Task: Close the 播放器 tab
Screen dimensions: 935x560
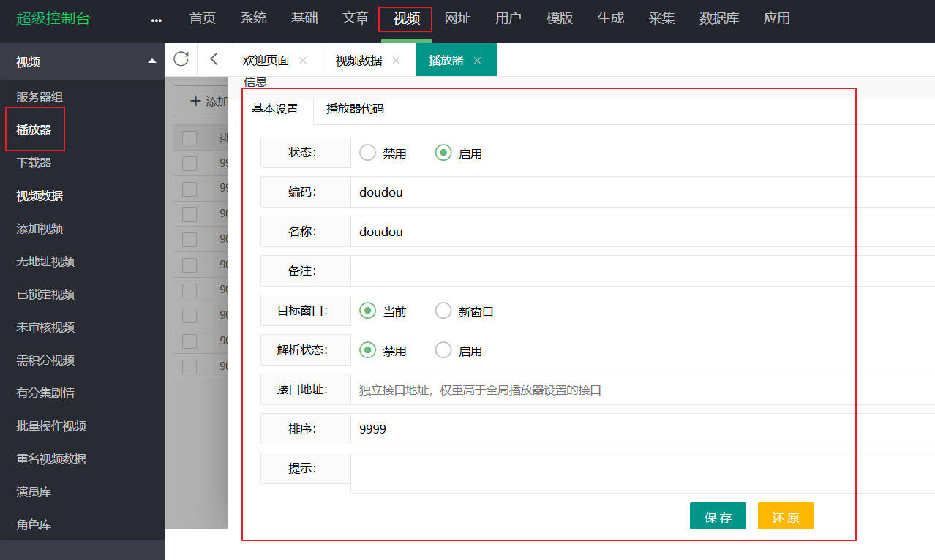Action: tap(477, 61)
